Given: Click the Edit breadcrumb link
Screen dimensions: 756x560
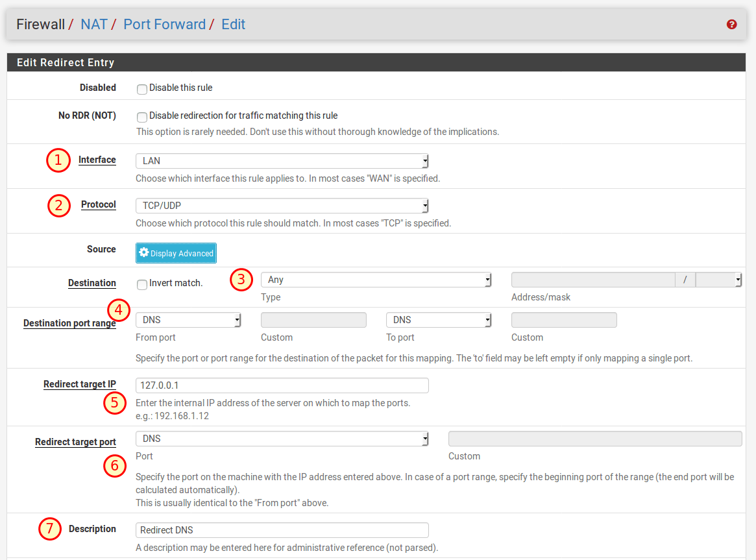Looking at the screenshot, I should [234, 25].
